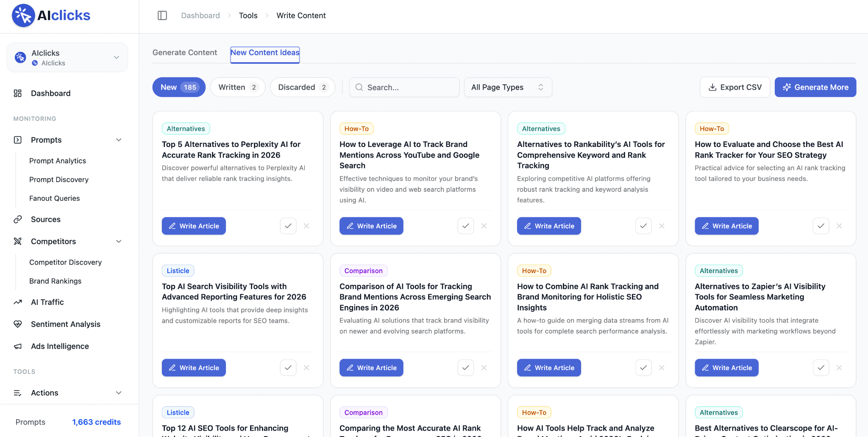Write Article for 'Alternatives to Zapier's AI Visibility'
Screen dimensions: 868x437
point(726,368)
